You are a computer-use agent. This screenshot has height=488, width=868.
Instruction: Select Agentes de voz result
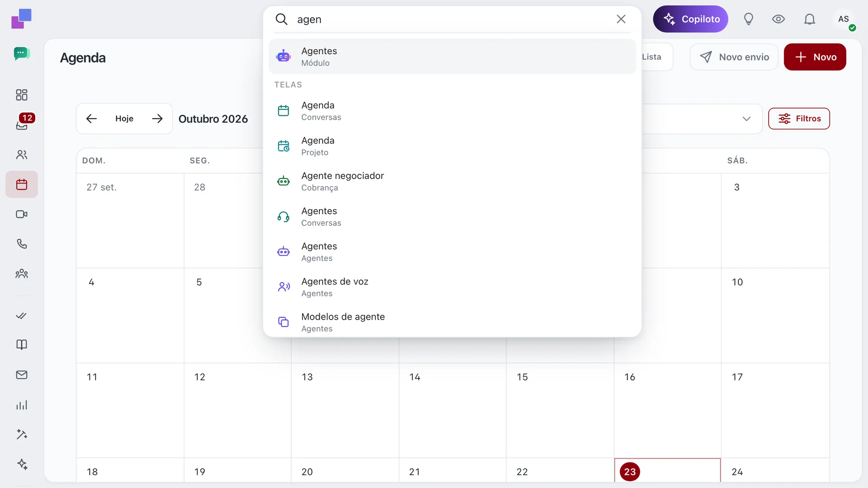tap(452, 287)
